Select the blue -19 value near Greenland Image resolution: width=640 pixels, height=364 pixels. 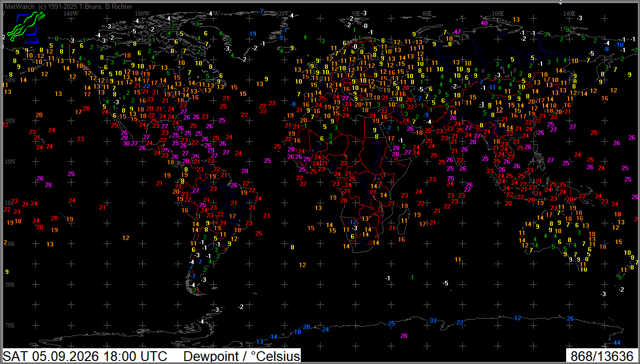tap(253, 33)
